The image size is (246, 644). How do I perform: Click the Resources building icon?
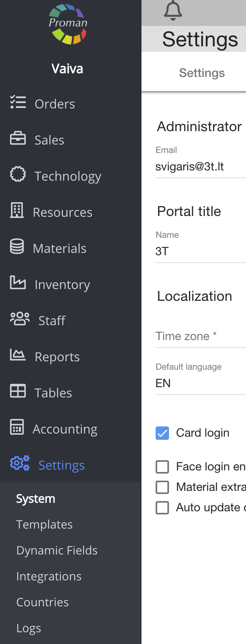coord(17,210)
